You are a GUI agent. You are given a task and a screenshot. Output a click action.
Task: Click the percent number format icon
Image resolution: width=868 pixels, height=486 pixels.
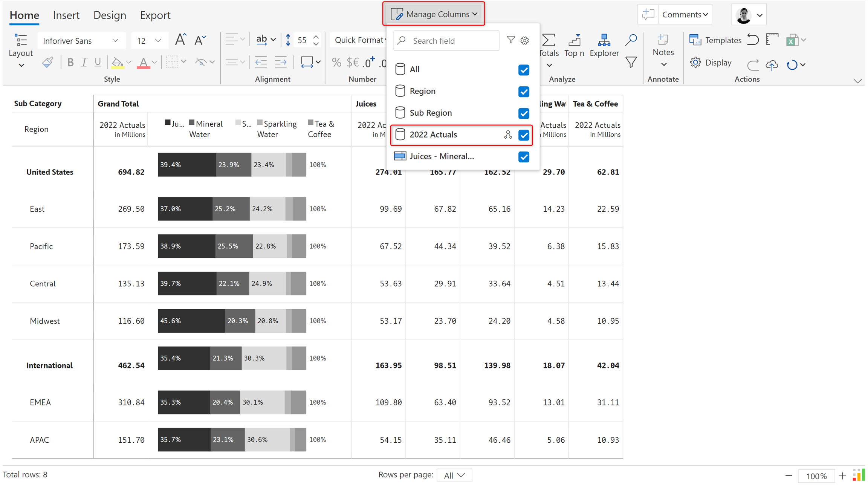(x=336, y=63)
